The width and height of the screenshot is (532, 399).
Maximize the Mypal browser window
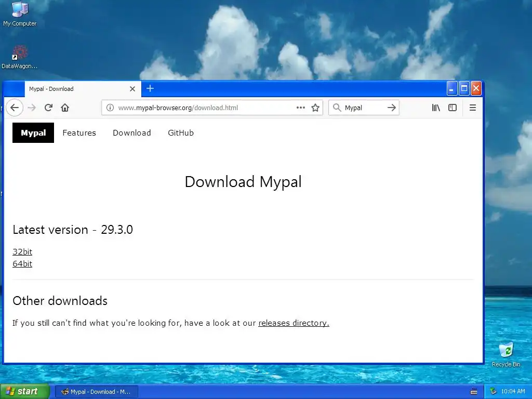tap(464, 88)
